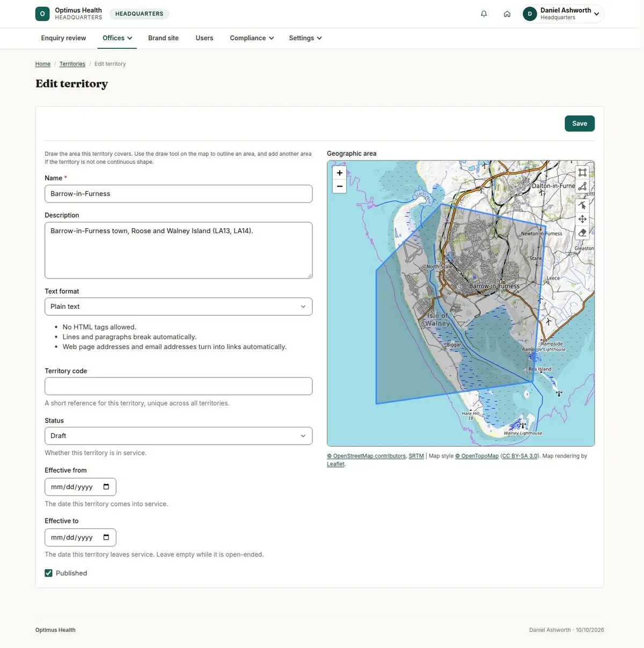
Task: Open the Effective from date picker
Action: coord(106,487)
